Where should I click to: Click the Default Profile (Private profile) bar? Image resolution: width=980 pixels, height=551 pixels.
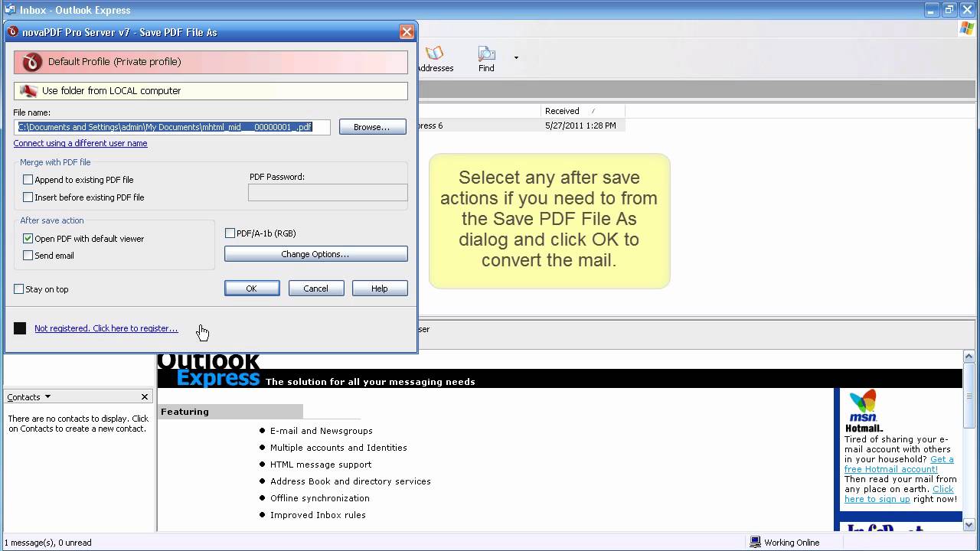coord(211,62)
